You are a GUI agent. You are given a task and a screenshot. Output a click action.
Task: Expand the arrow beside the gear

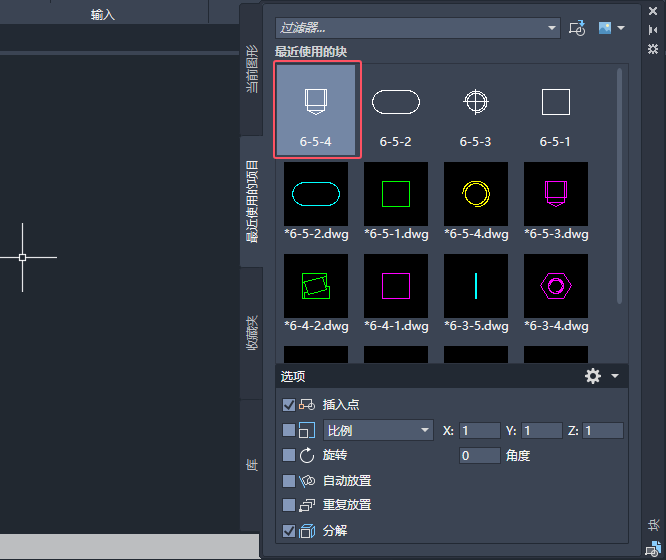(615, 376)
